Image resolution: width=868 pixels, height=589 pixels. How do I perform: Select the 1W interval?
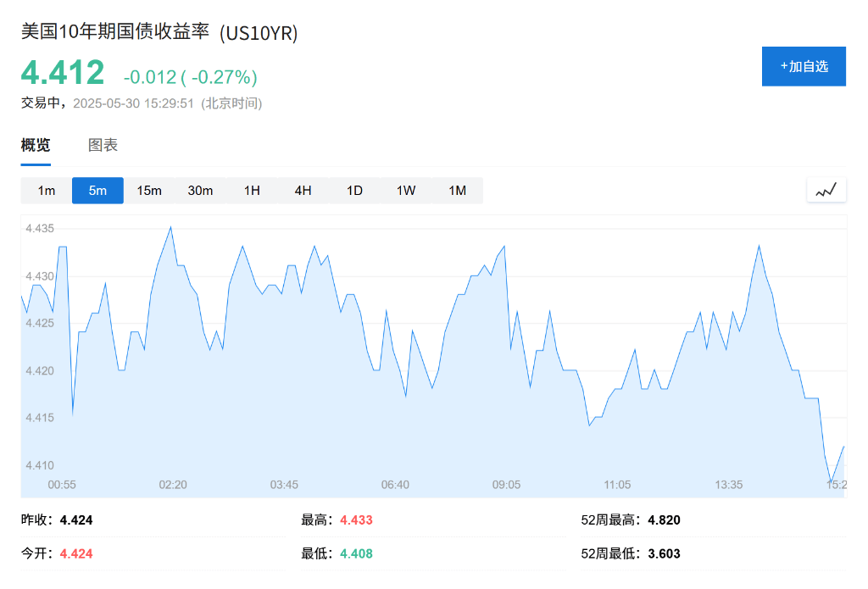(x=406, y=191)
